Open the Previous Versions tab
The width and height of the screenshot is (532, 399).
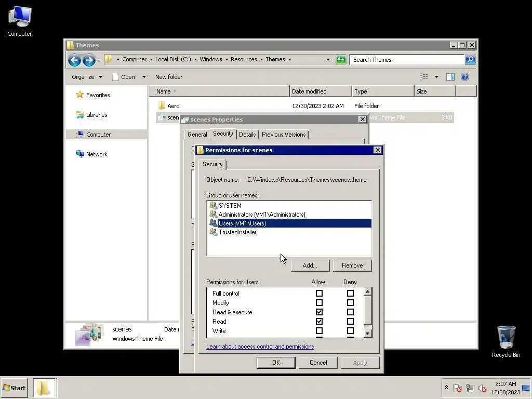pos(284,135)
